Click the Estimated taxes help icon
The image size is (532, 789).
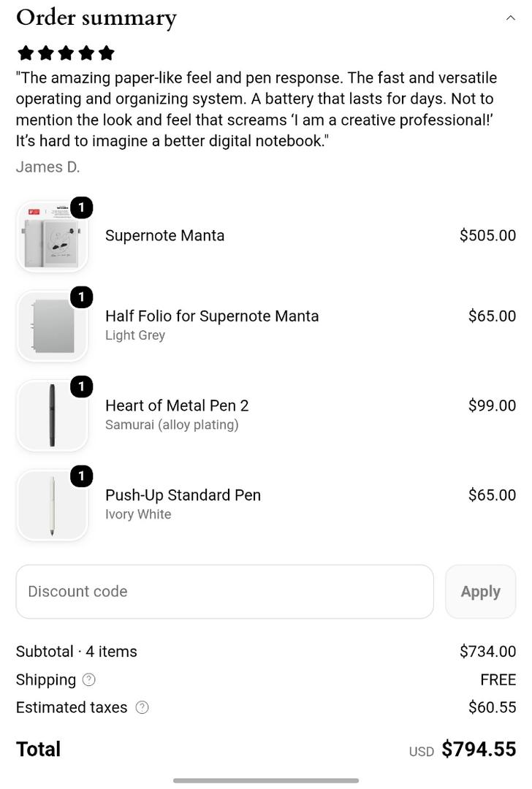tap(142, 707)
